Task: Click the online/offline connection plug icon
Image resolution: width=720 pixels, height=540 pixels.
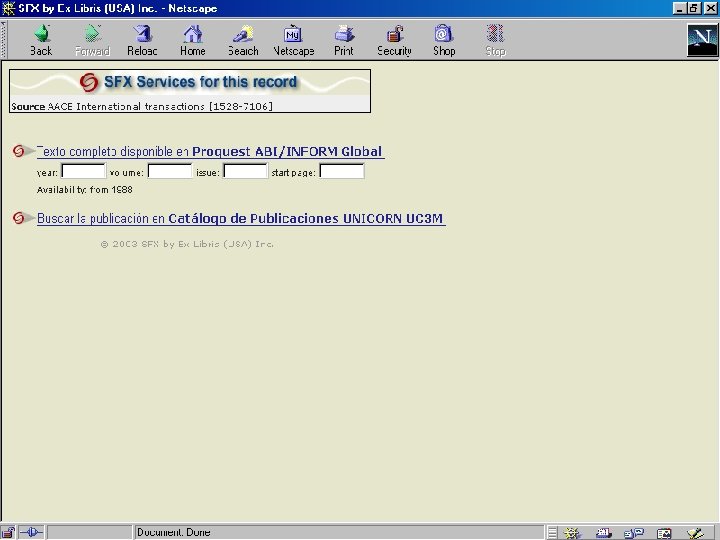Action: [x=31, y=533]
